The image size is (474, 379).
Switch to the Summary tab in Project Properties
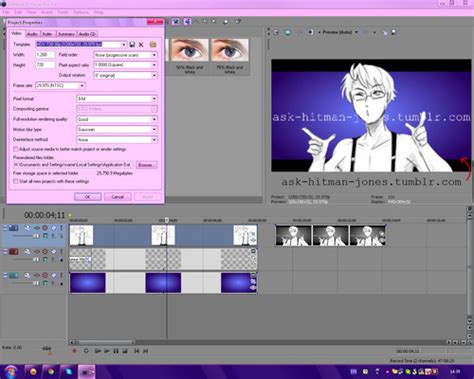tap(66, 34)
